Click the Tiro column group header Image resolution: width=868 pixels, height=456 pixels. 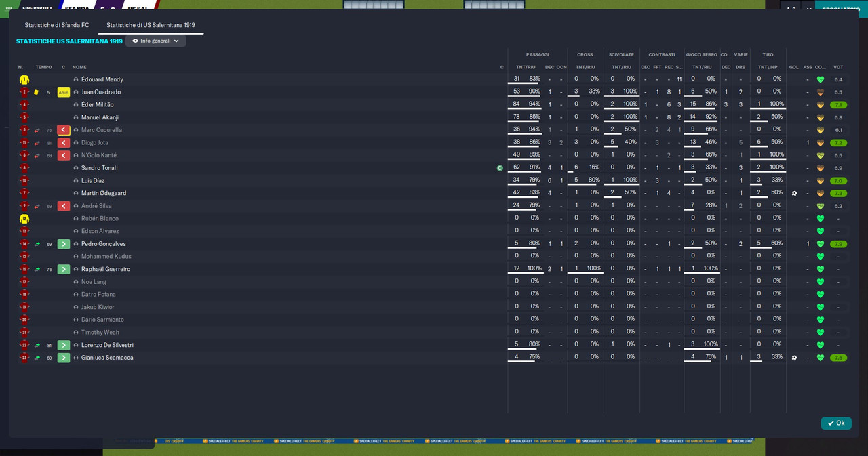[768, 54]
